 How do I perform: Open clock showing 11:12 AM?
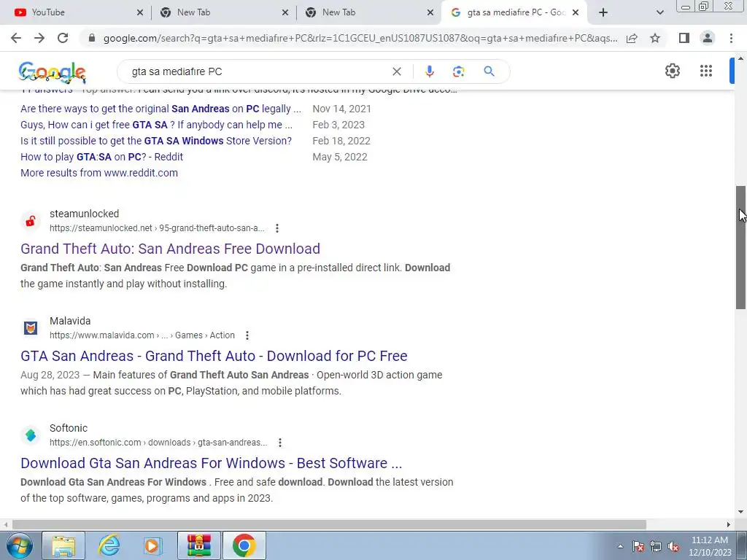pyautogui.click(x=710, y=546)
